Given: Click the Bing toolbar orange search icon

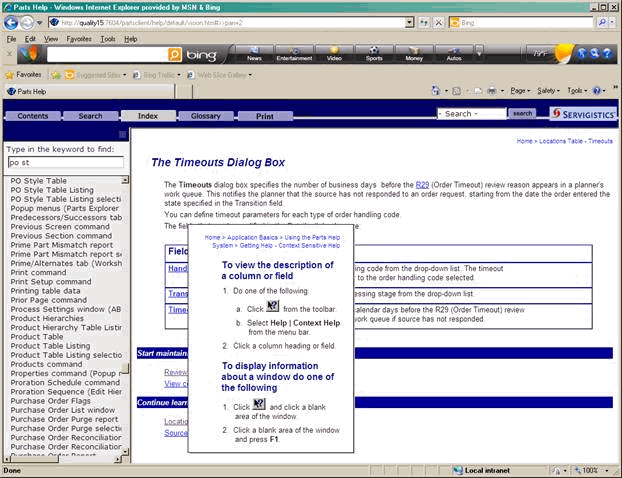Looking at the screenshot, I should 174,55.
